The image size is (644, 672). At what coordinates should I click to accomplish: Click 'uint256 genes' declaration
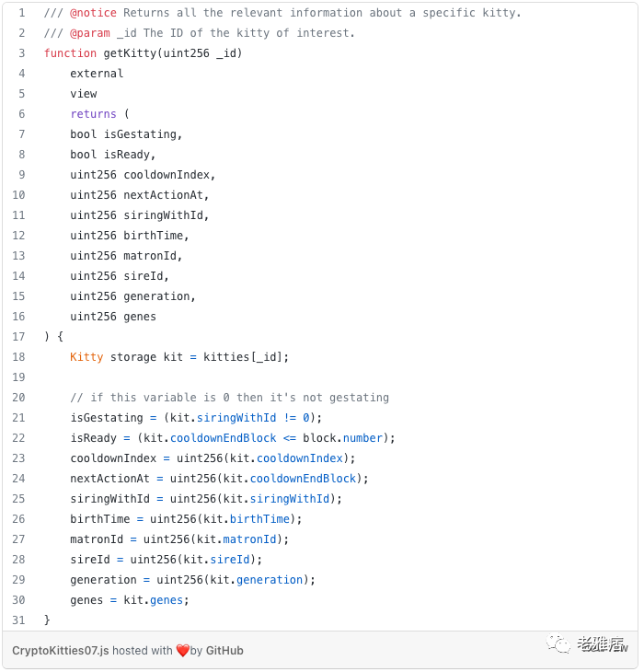(113, 317)
